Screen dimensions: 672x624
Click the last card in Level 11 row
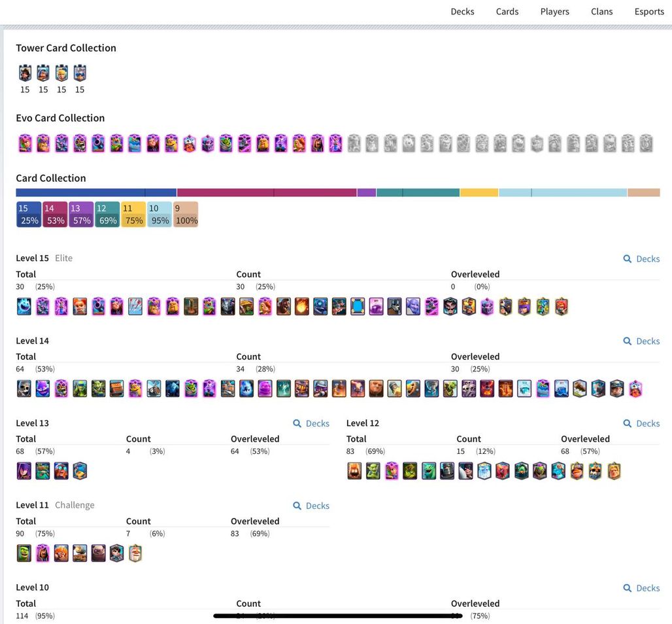click(135, 553)
